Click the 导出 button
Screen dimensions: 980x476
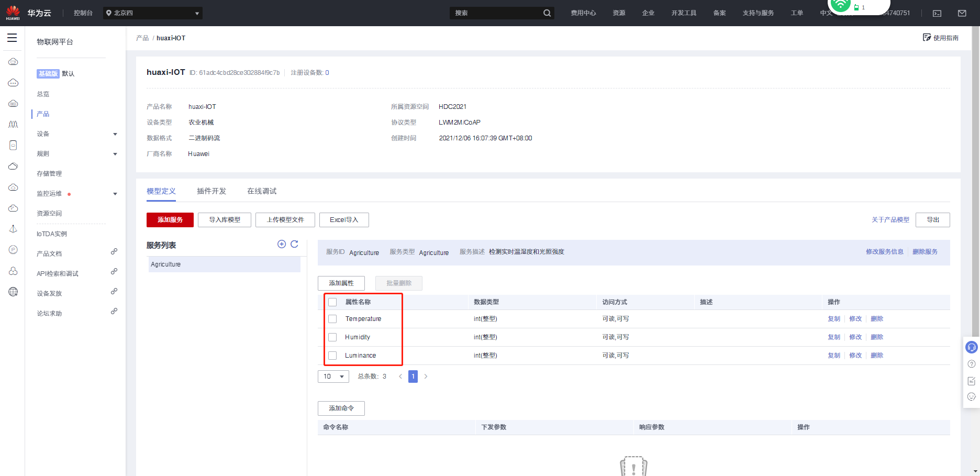[x=933, y=220]
